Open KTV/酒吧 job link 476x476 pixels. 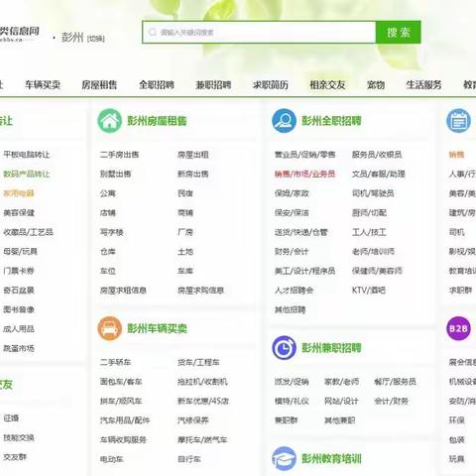click(x=369, y=291)
